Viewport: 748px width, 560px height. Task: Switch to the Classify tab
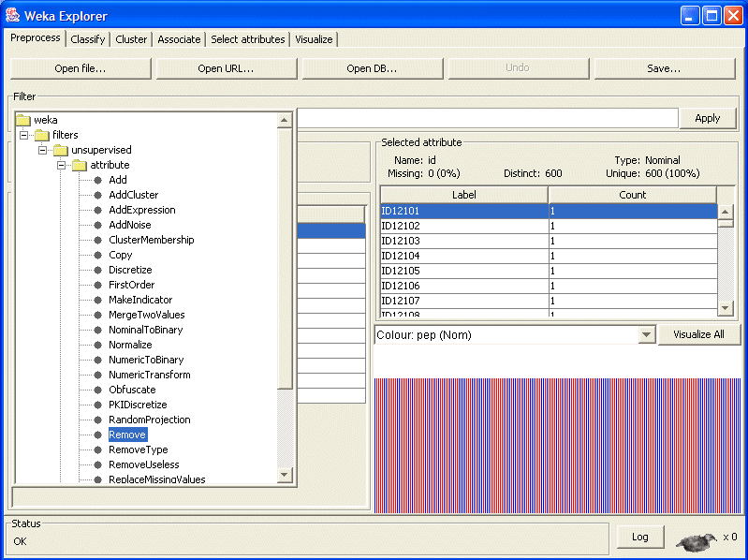pyautogui.click(x=88, y=39)
